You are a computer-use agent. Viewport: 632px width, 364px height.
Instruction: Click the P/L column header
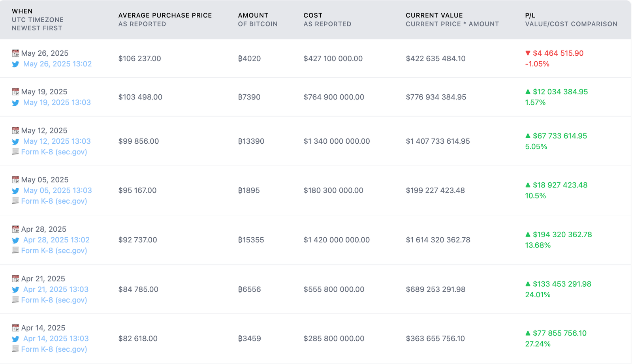tap(529, 15)
